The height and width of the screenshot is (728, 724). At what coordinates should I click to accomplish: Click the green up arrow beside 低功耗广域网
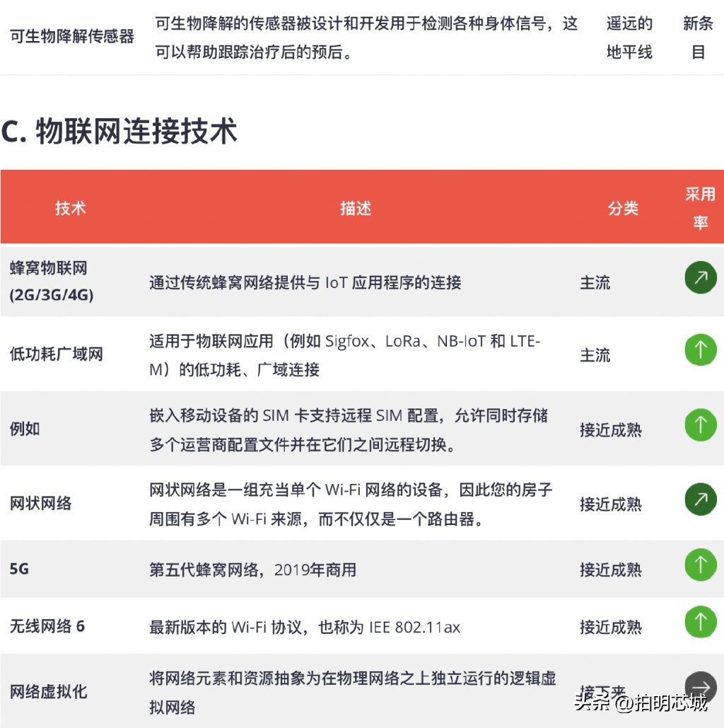pyautogui.click(x=700, y=349)
